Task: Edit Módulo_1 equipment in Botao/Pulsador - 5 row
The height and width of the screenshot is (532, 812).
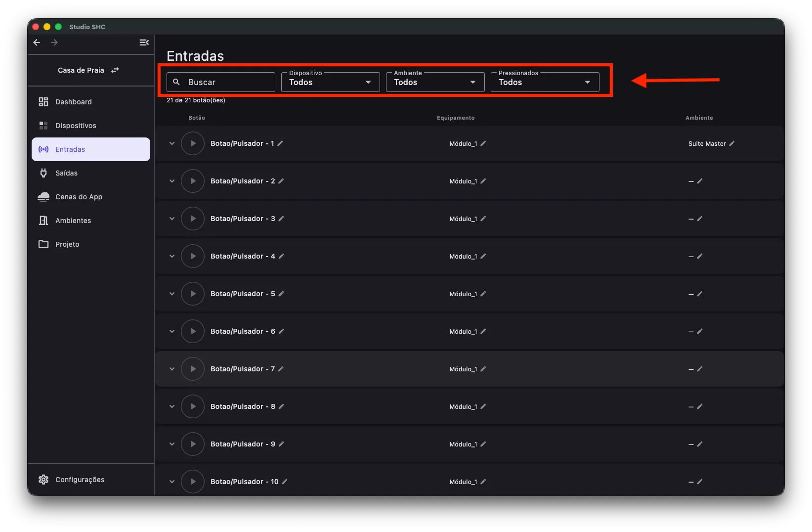Action: (483, 294)
